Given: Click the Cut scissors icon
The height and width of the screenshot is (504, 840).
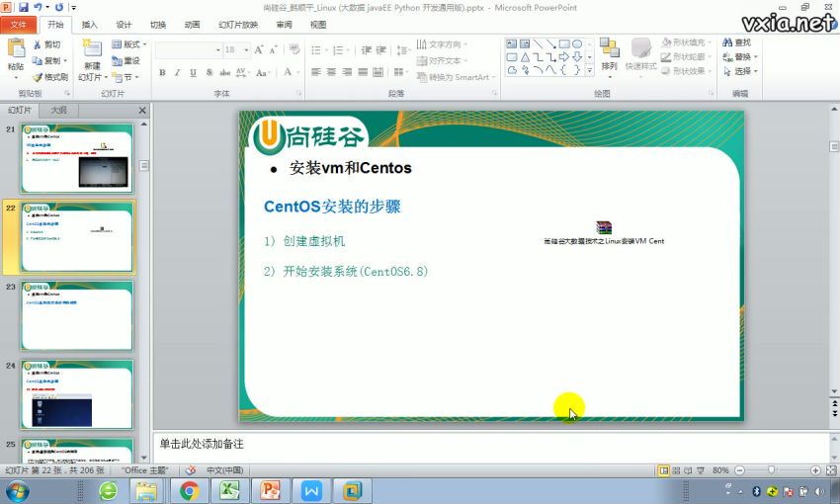Looking at the screenshot, I should (38, 45).
